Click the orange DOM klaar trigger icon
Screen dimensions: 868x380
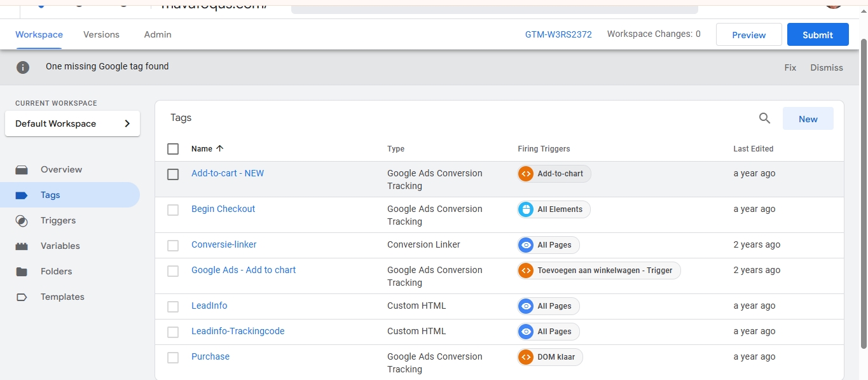tap(526, 357)
